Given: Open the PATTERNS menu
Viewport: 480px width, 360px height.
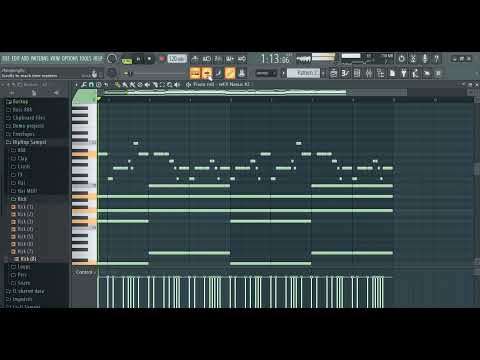Looking at the screenshot, I should coord(39,59).
